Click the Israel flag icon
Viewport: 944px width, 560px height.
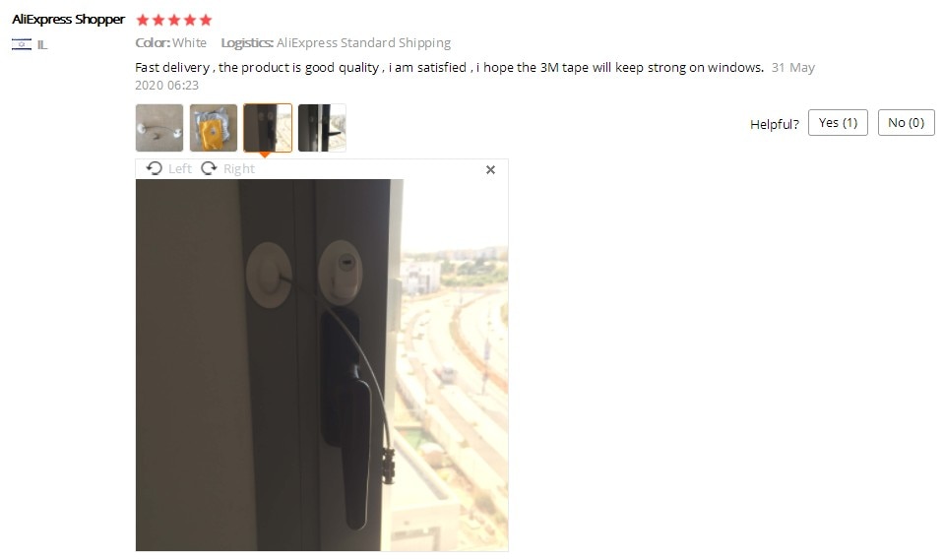pyautogui.click(x=22, y=44)
